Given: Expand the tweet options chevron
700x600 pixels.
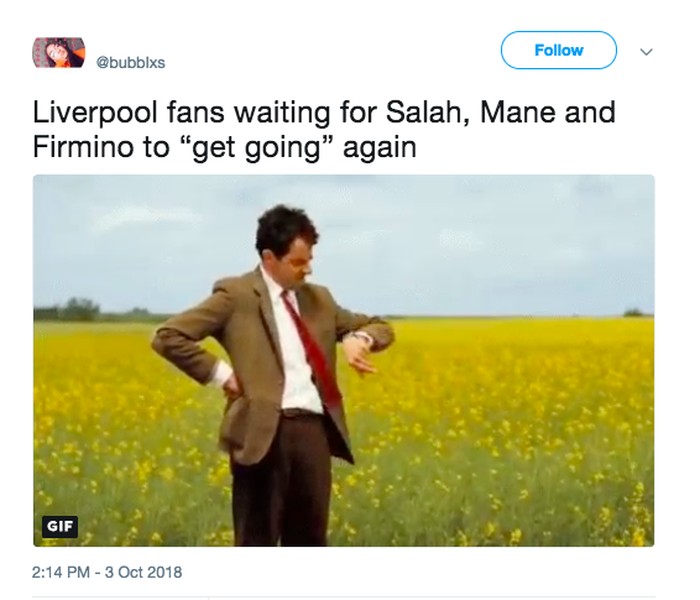Looking at the screenshot, I should coord(646,50).
